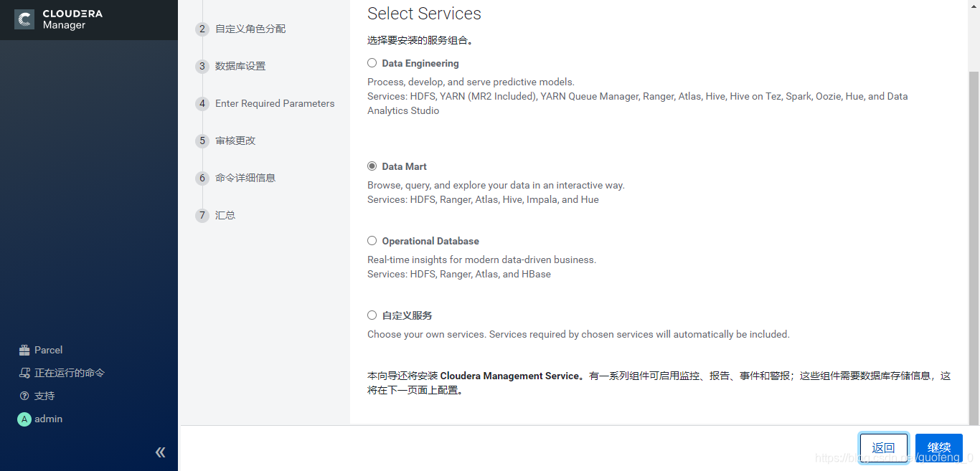
Task: Click 'Process, develop, and serve predictive models' text
Action: (471, 82)
